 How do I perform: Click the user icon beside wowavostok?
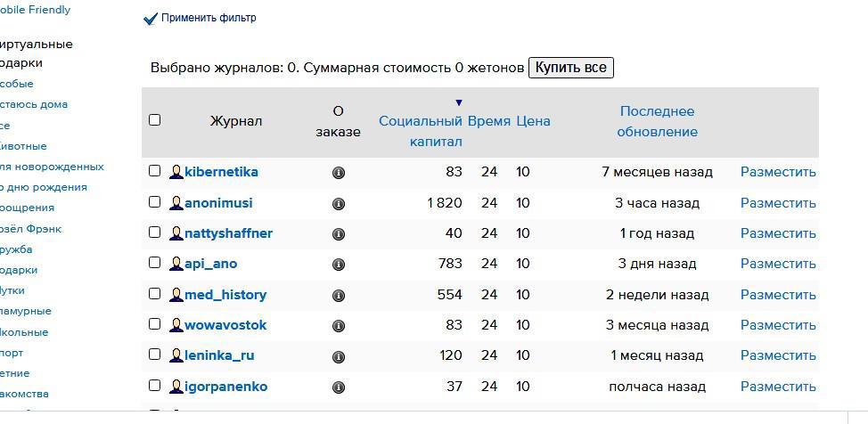click(176, 325)
